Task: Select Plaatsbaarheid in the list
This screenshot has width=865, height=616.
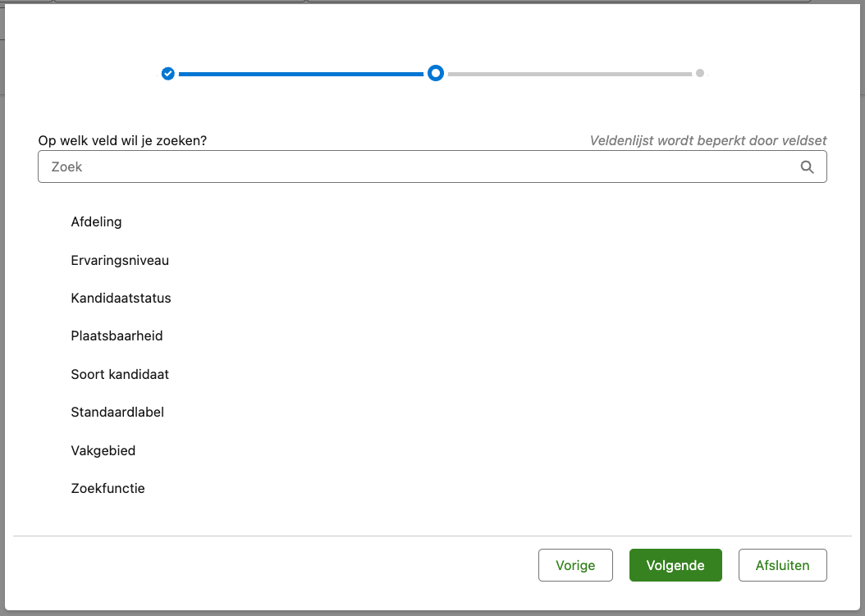Action: click(117, 336)
